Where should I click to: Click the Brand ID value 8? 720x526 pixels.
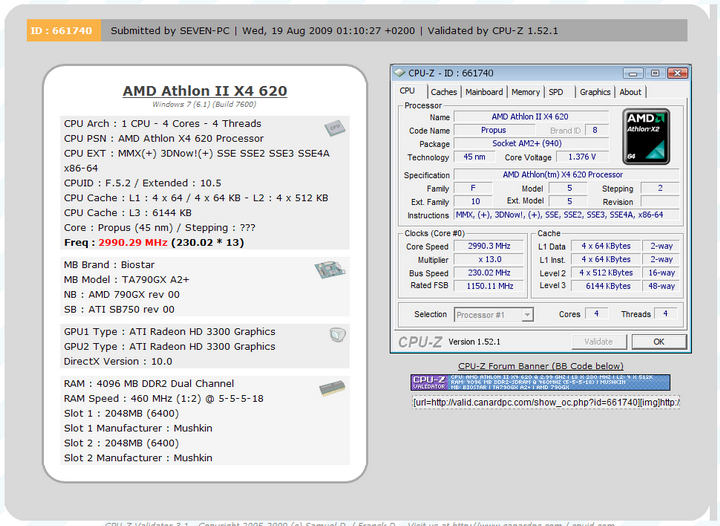coord(596,130)
